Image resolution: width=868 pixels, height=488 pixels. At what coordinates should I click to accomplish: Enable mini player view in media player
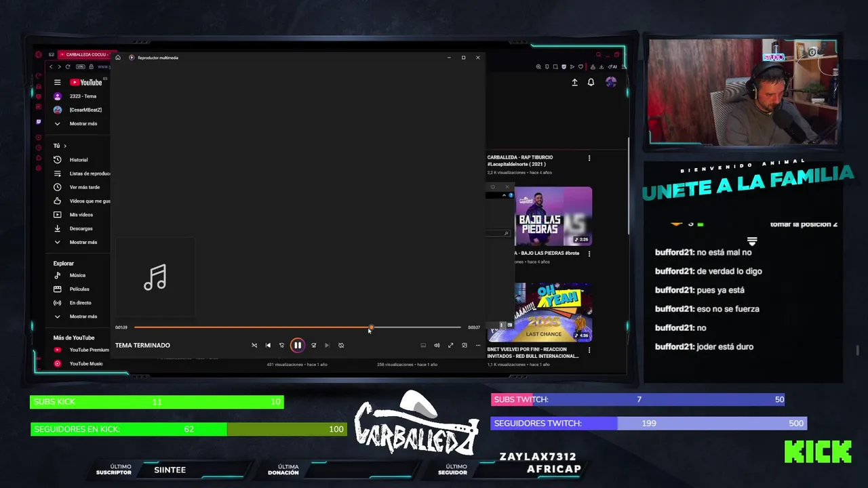465,345
